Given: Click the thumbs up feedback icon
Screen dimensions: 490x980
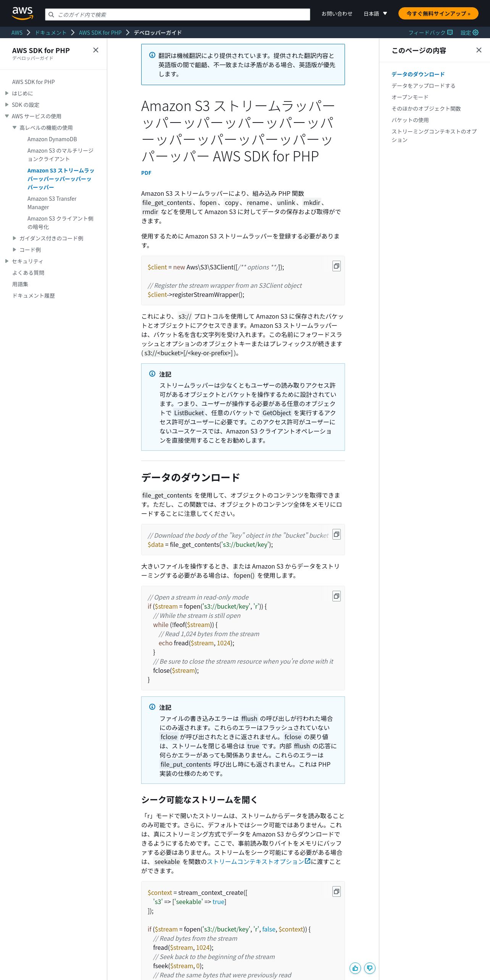Looking at the screenshot, I should (355, 968).
